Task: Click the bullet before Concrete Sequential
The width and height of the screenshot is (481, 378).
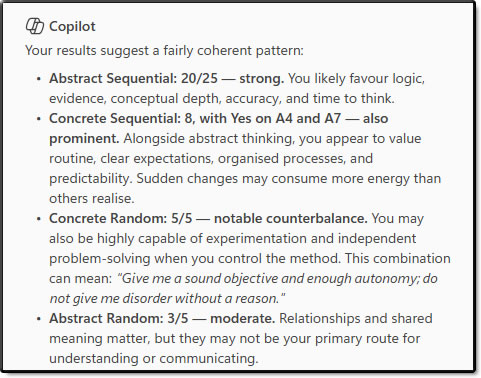Action: 39,119
